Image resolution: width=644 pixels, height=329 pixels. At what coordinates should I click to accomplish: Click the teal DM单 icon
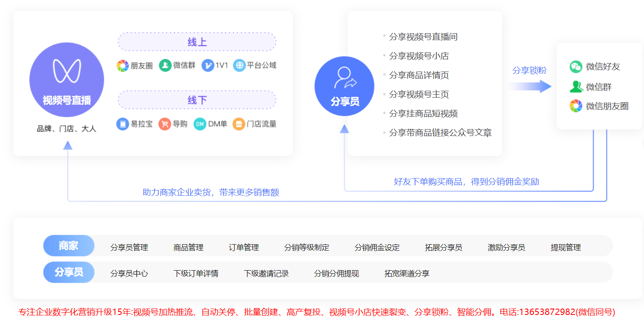tap(200, 124)
